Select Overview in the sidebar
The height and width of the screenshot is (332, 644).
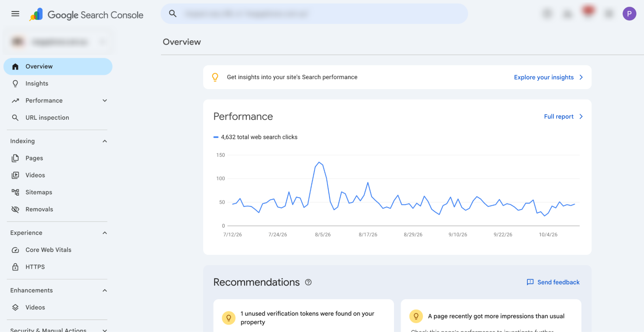pos(58,66)
